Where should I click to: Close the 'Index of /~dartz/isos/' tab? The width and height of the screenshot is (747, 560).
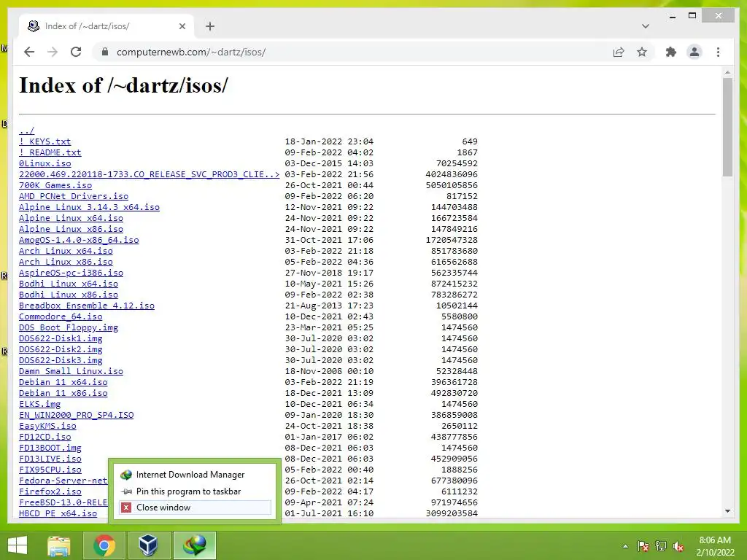coord(182,26)
